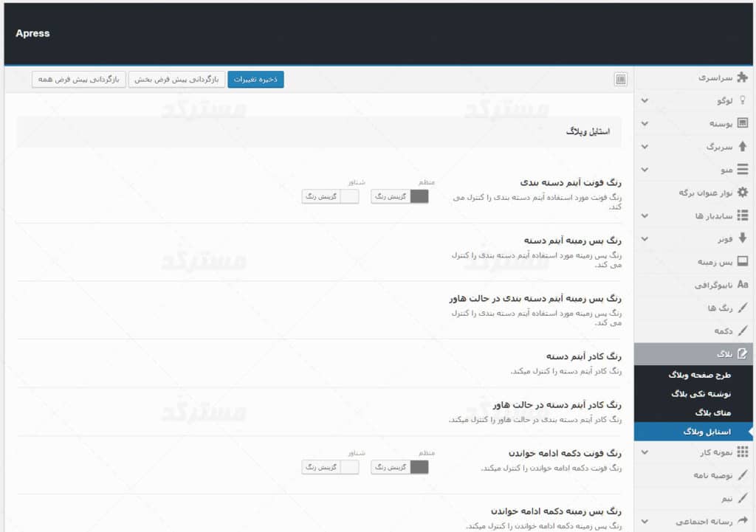
Task: Expand the سربرگ section chevron
Action: click(x=645, y=147)
